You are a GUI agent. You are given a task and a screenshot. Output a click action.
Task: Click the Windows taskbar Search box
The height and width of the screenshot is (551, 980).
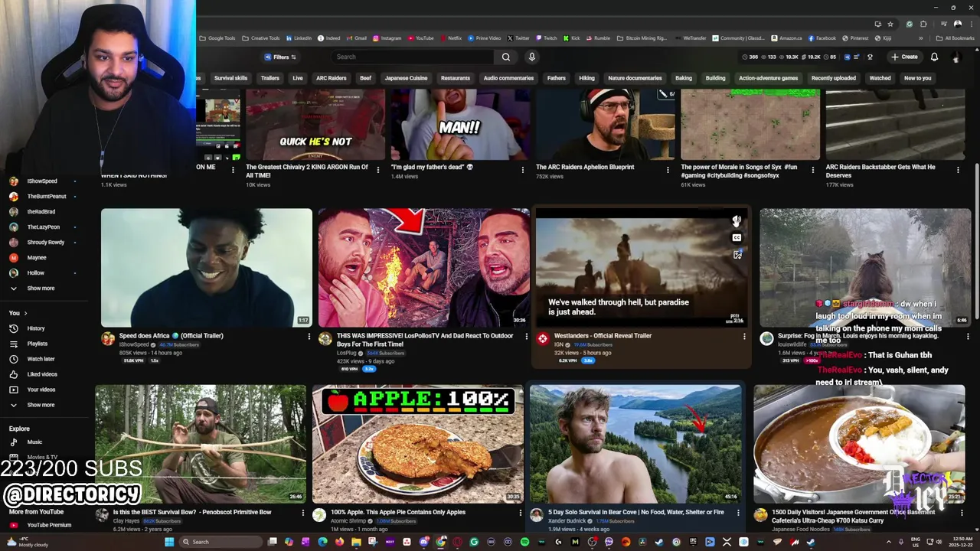point(220,542)
